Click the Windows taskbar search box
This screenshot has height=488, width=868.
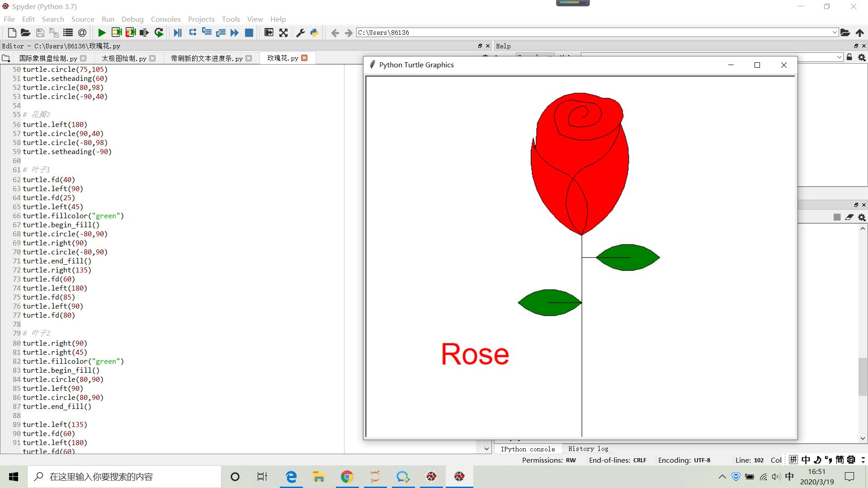[x=124, y=477]
